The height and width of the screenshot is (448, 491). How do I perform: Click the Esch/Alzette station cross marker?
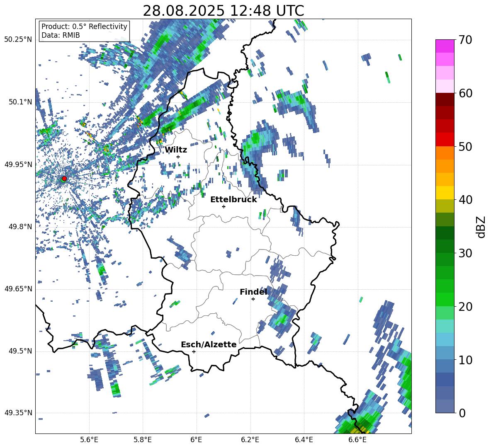coord(194,351)
